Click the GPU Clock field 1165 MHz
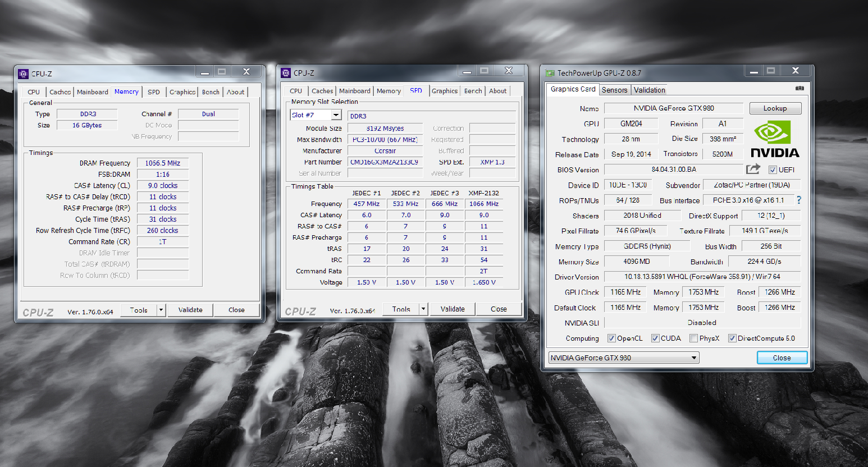Screen dimensions: 868x467 (625, 292)
